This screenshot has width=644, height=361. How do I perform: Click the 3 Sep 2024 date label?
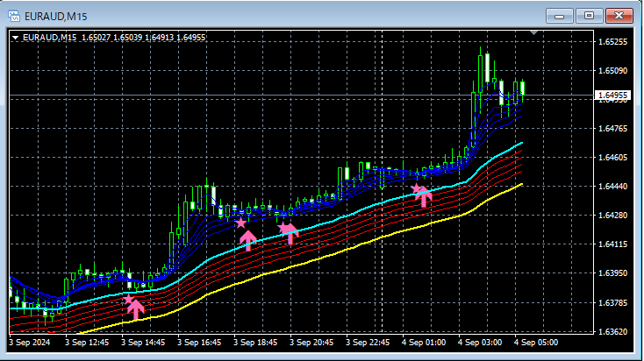[x=30, y=342]
